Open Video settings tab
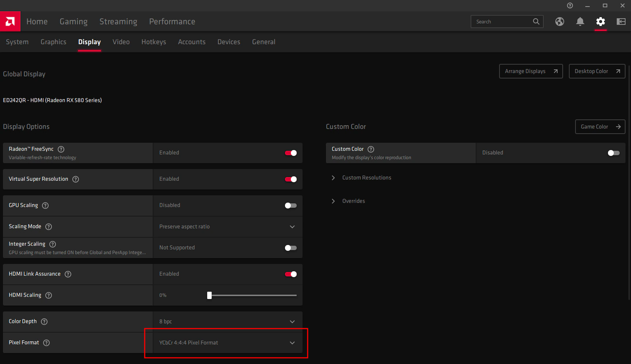 tap(121, 42)
